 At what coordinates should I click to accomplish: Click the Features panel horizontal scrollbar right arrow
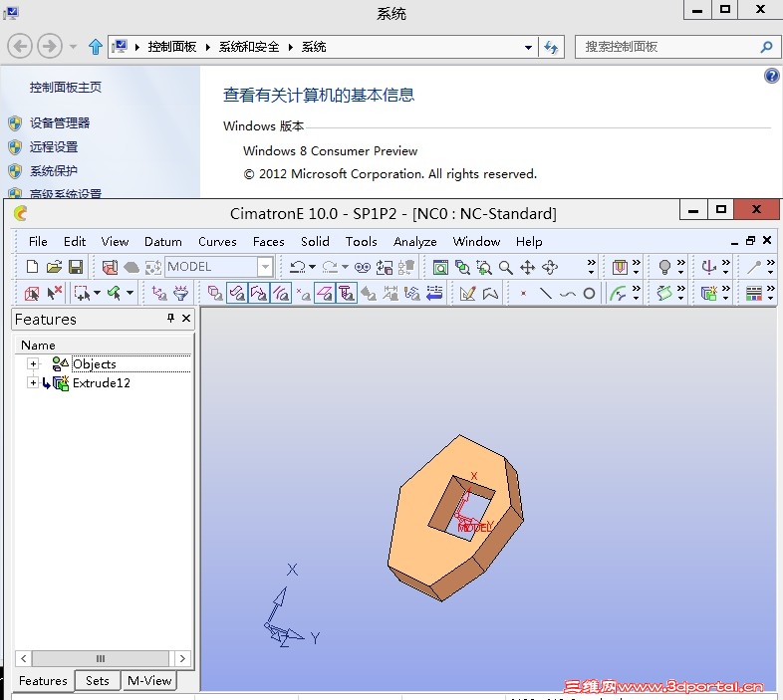click(182, 658)
